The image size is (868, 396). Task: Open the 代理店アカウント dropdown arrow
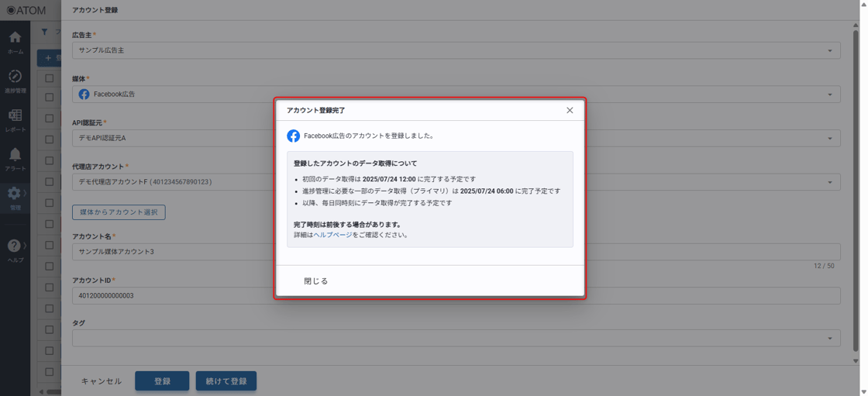tap(829, 182)
